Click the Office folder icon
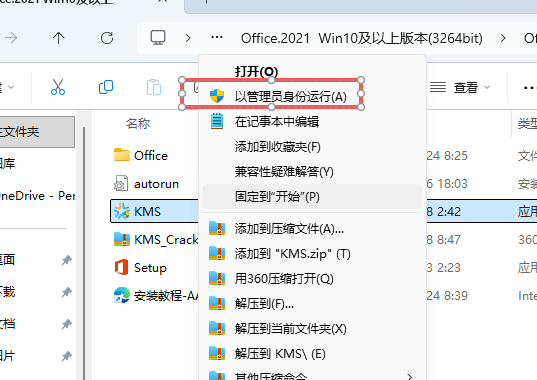The height and width of the screenshot is (380, 537). 122,155
